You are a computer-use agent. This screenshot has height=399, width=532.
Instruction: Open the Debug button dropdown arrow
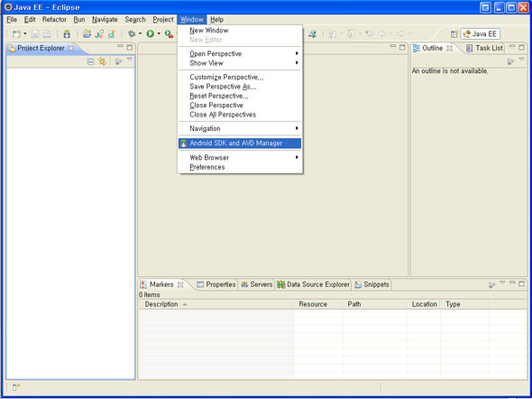(x=140, y=33)
